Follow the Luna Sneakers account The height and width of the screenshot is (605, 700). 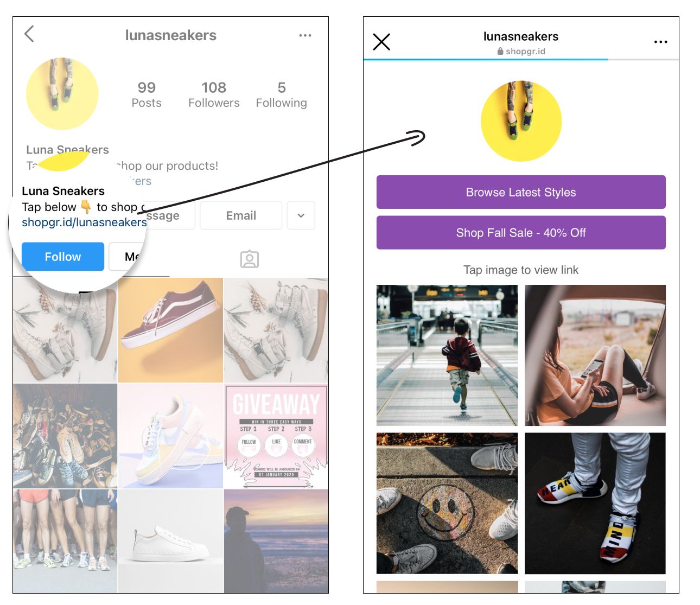[63, 257]
